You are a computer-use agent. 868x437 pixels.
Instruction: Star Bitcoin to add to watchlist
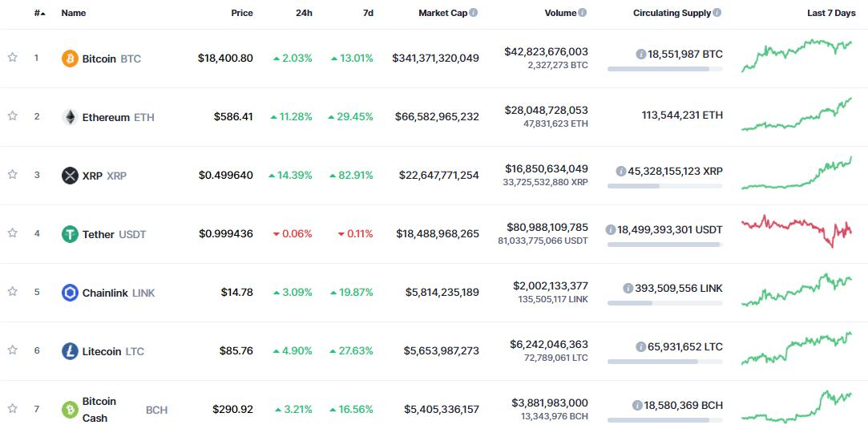click(13, 58)
